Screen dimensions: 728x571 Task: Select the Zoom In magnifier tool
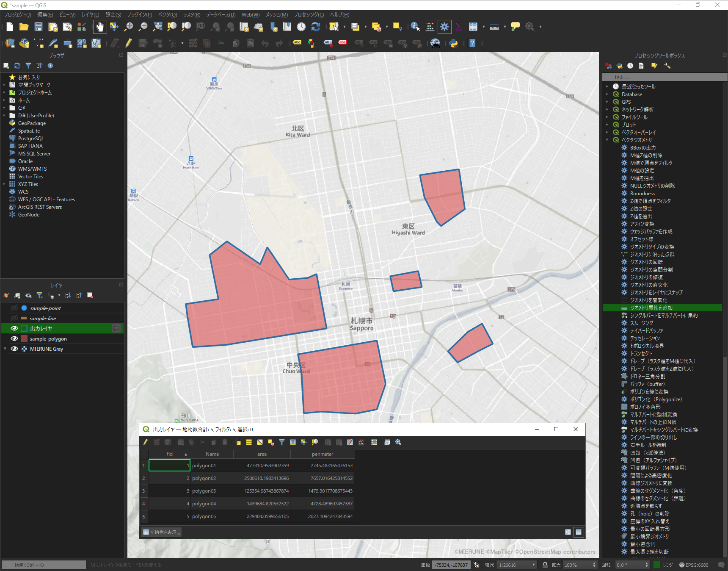pyautogui.click(x=129, y=27)
